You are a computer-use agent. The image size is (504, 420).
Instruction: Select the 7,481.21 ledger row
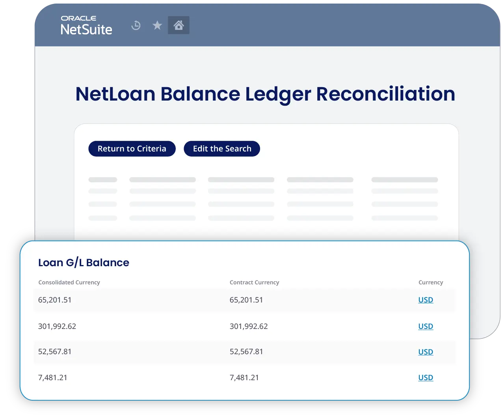click(244, 377)
